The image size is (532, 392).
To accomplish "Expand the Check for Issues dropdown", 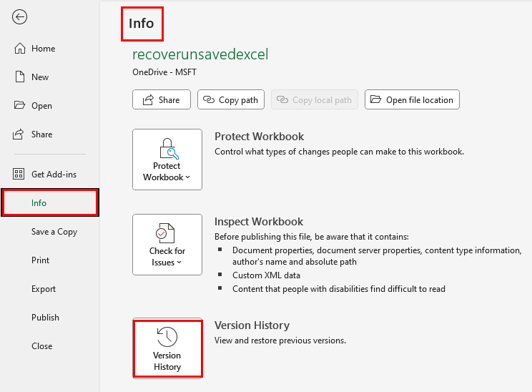I will click(x=167, y=245).
